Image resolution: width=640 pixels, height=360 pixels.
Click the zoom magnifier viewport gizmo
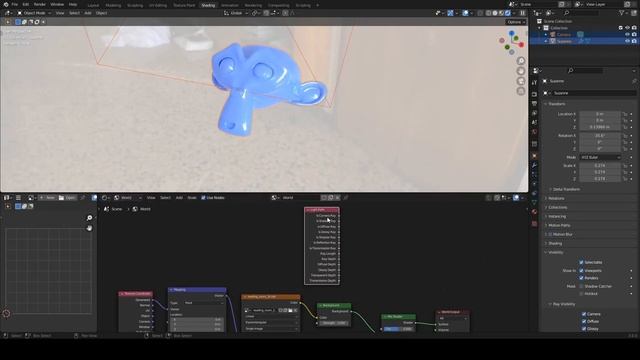click(521, 61)
